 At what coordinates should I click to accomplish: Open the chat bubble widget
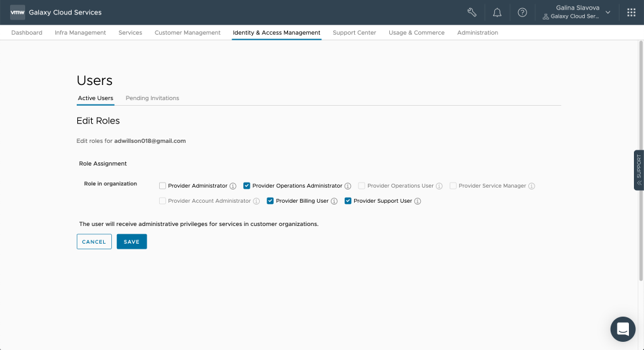623,329
